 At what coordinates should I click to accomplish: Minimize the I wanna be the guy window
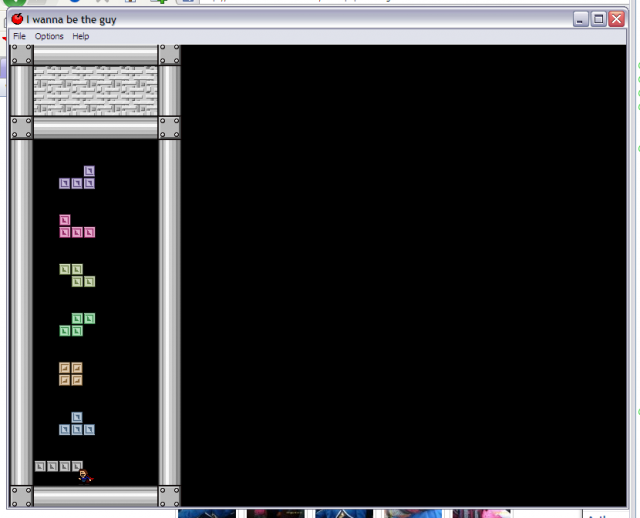click(580, 19)
